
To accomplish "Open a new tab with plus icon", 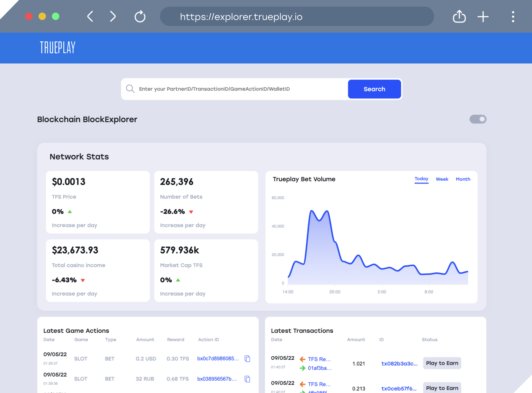I will point(483,17).
